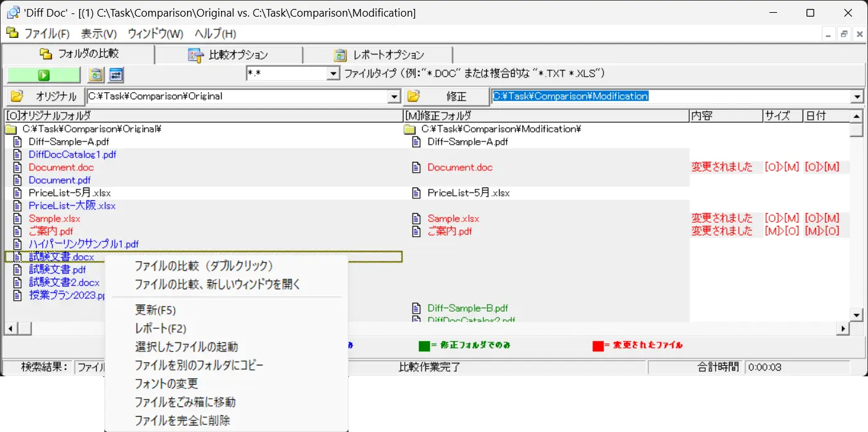Click the folder icon of C:\Task\Comparison\Original\ row
Image resolution: width=868 pixels, height=432 pixels.
[10, 129]
